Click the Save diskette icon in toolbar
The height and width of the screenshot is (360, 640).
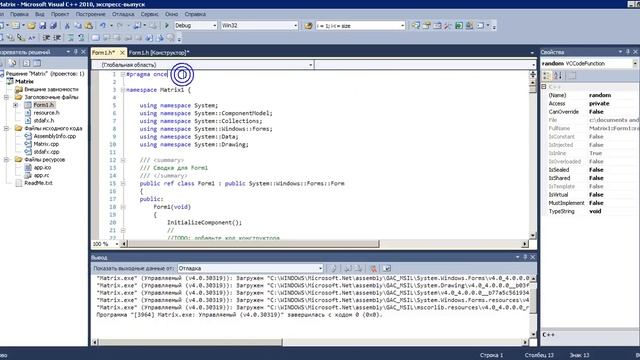coord(42,25)
